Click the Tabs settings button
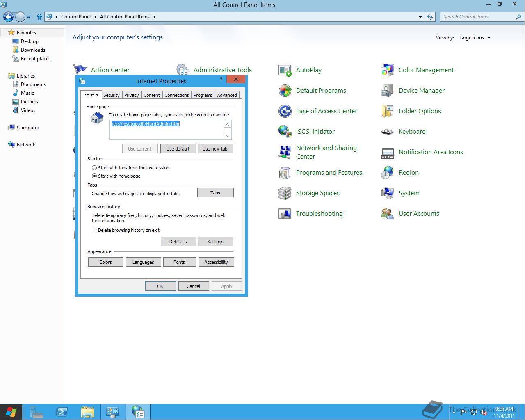Screen dimensions: 525x420 tap(215, 193)
